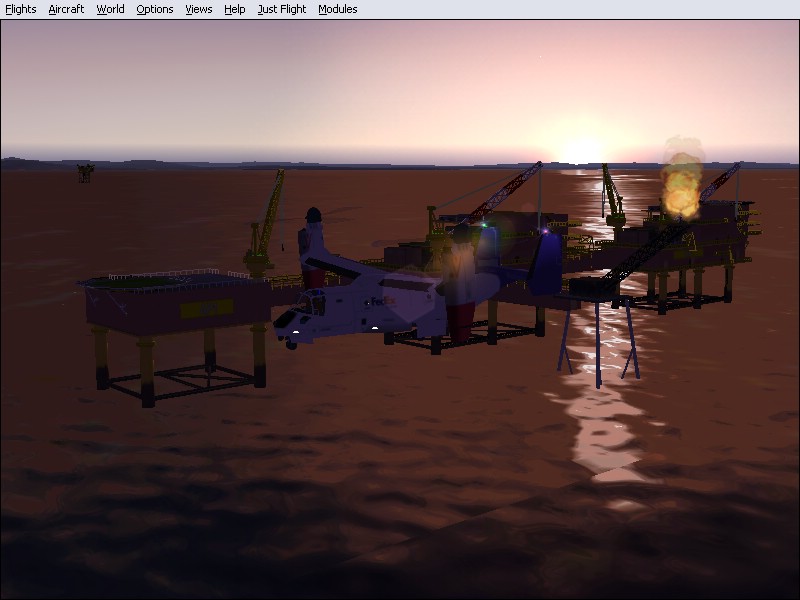Image resolution: width=800 pixels, height=600 pixels.
Task: Open the Flights menu
Action: [21, 9]
